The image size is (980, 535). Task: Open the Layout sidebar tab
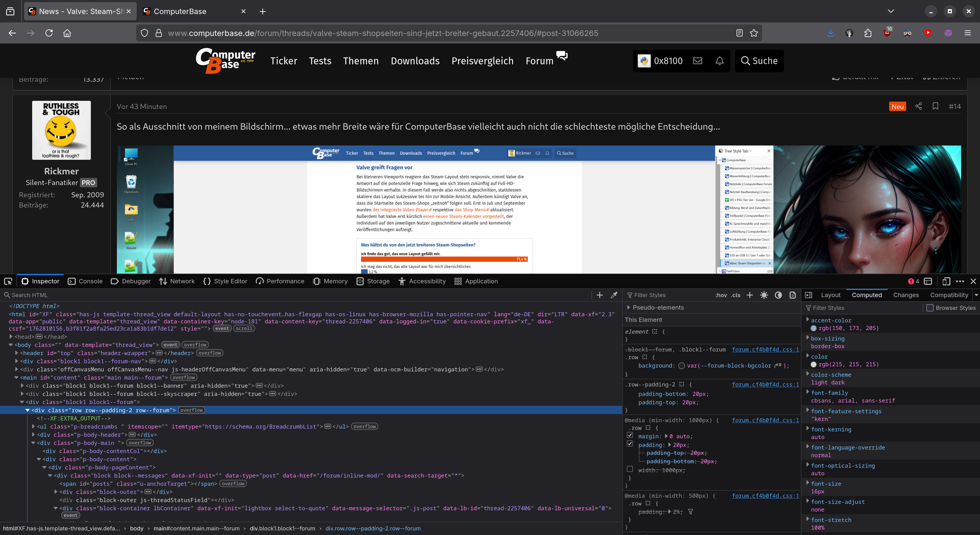pos(830,295)
